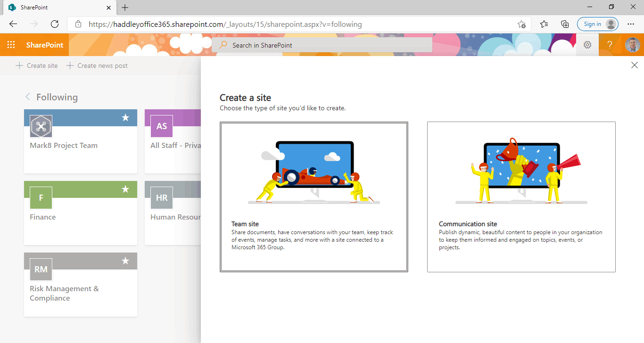Viewport: 644px width, 343px height.
Task: Open the Human Resources site title
Action: [176, 217]
